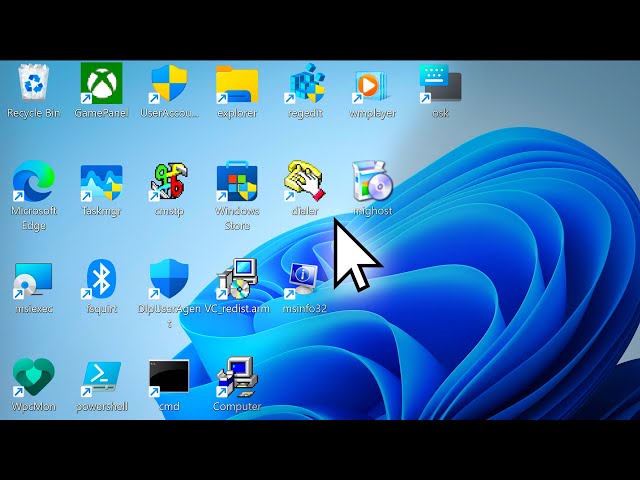Click the msiexec shortcut icon
This screenshot has width=640, height=480.
coord(33,280)
